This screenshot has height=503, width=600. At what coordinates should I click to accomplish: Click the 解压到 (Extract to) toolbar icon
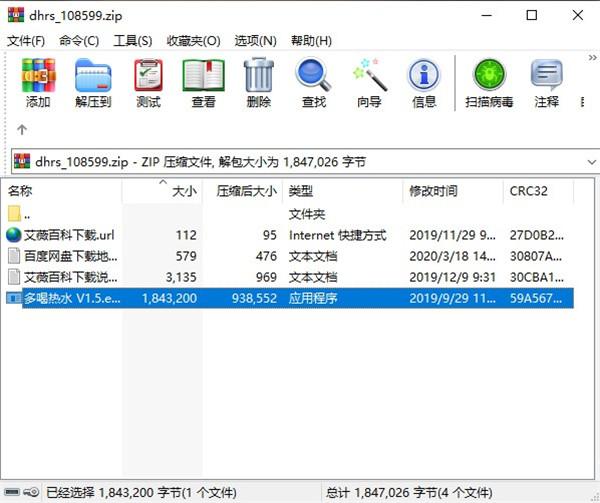pos(93,75)
